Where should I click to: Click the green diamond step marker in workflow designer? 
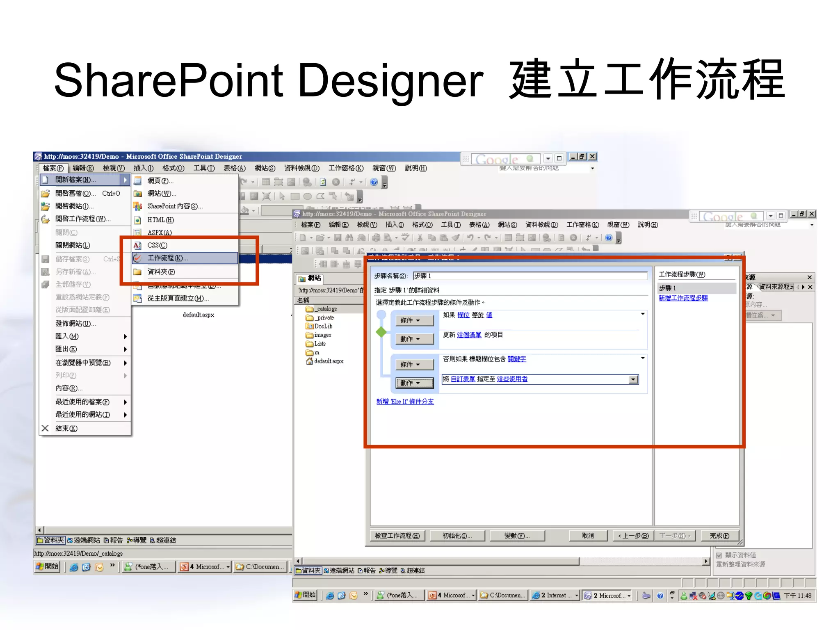click(x=381, y=332)
